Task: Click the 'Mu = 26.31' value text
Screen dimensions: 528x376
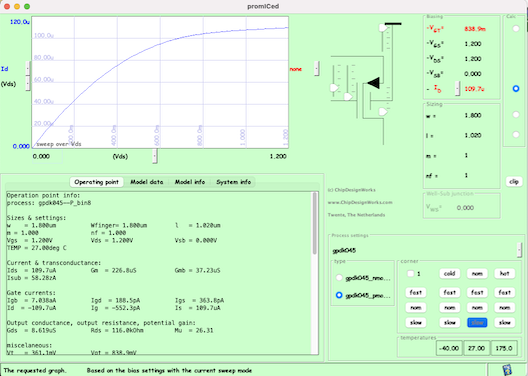Action: click(x=194, y=330)
